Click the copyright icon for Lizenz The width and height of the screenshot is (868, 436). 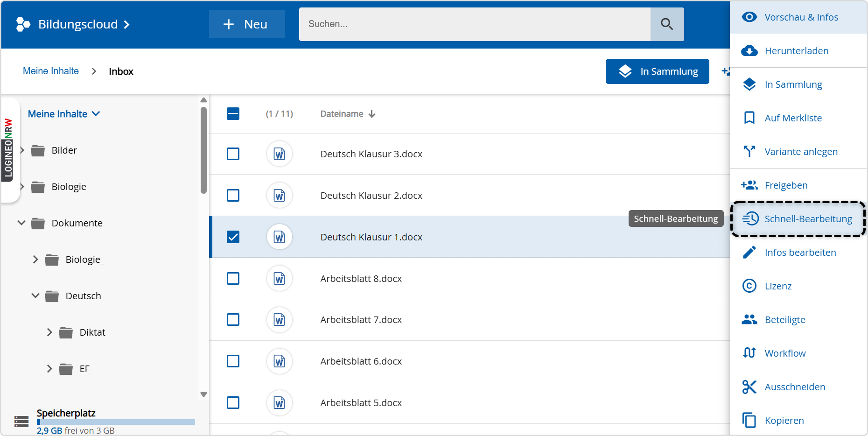point(749,286)
